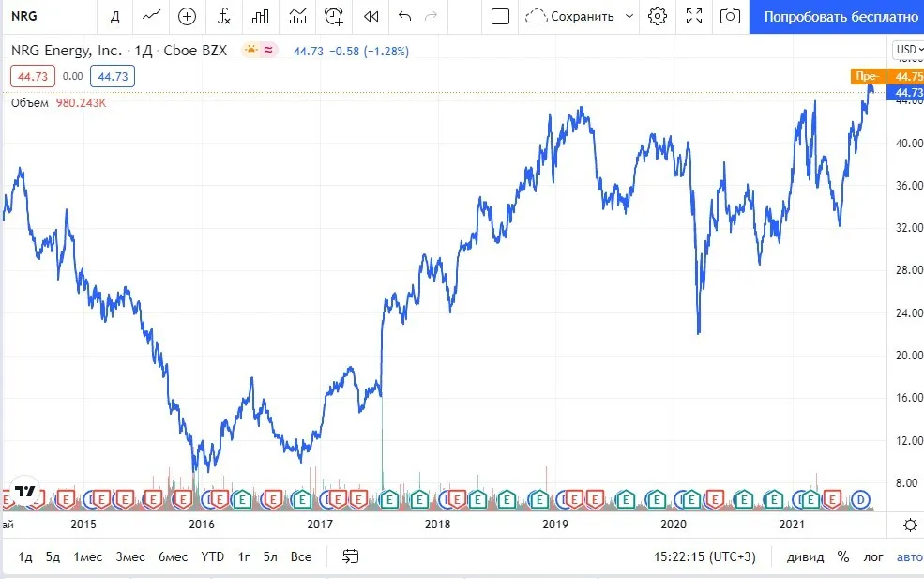
Task: Open chart settings gear icon
Action: (x=657, y=16)
